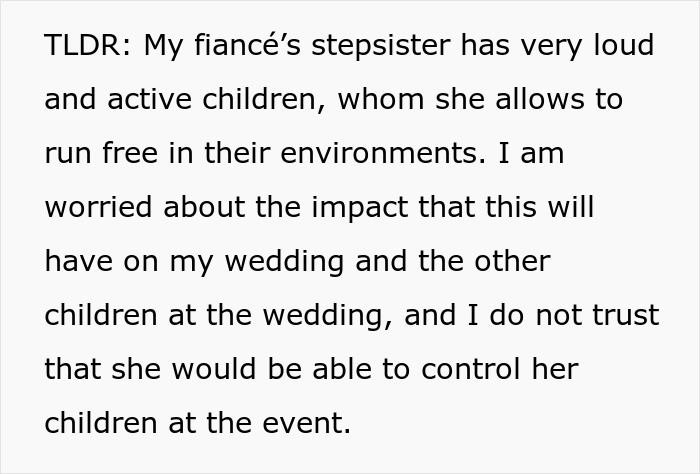Click the word 'fiancé's' in the text

(248, 45)
